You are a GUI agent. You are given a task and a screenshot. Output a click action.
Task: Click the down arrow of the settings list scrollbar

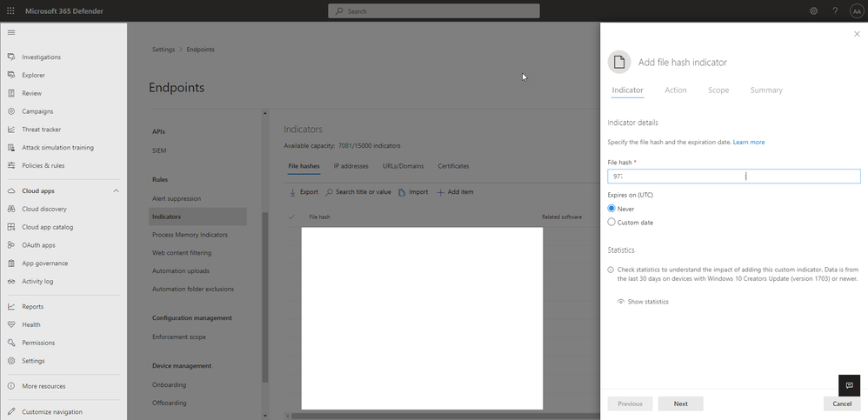pyautogui.click(x=264, y=416)
